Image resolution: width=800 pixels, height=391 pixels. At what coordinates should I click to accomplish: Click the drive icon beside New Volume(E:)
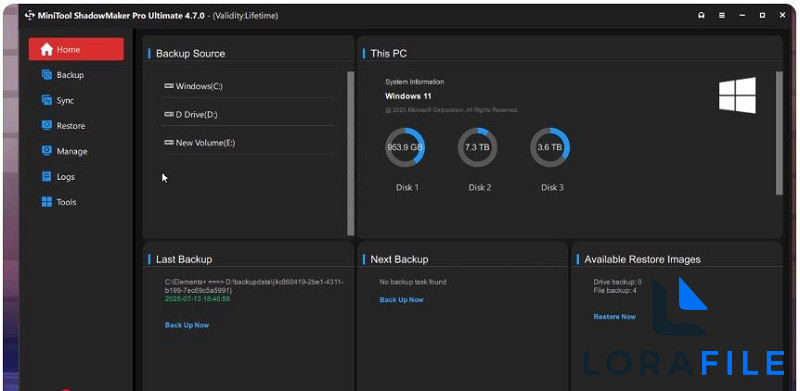point(169,143)
